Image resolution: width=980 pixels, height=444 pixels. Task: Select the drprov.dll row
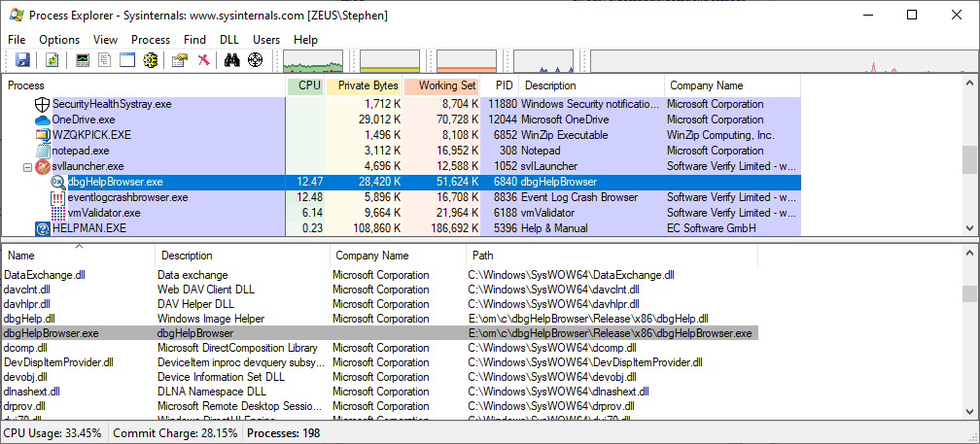(x=380, y=406)
